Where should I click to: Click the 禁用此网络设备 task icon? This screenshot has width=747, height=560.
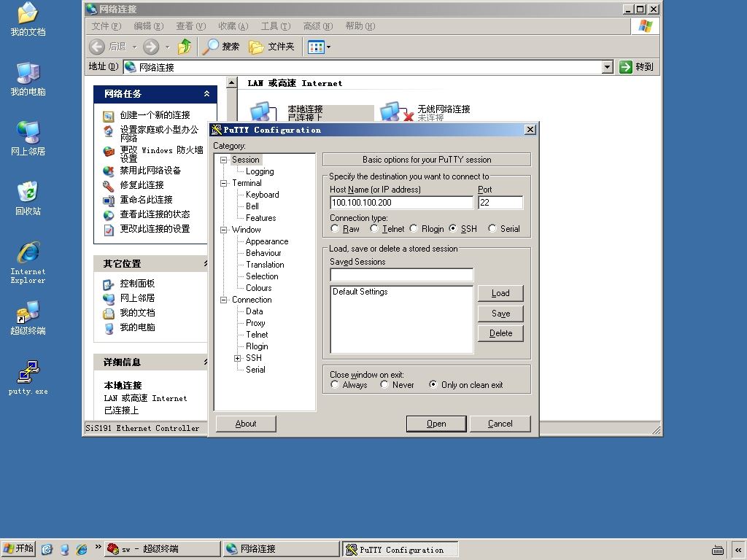109,171
